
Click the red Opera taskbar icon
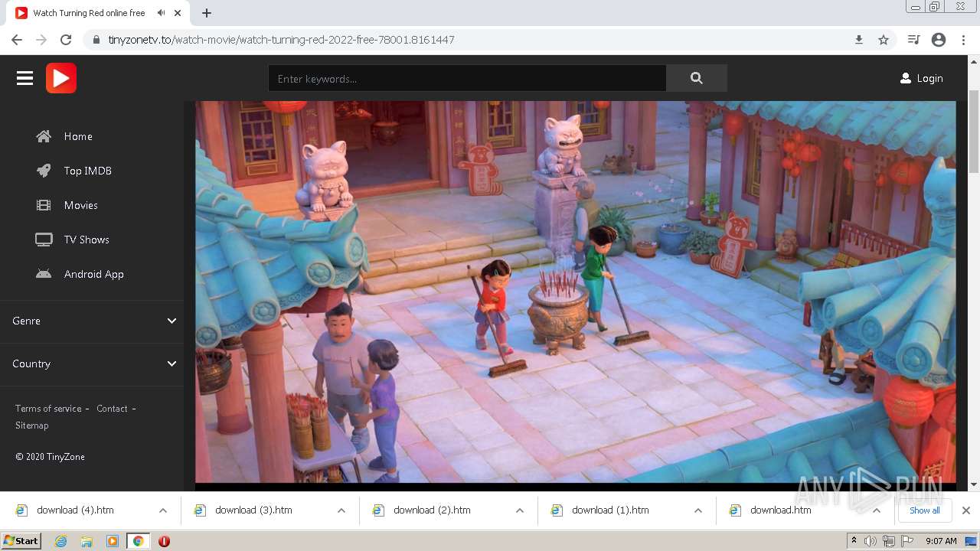pos(164,541)
